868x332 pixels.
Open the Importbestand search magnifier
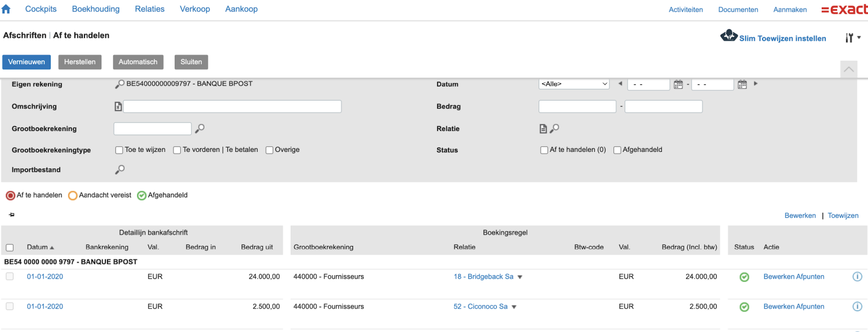click(119, 169)
